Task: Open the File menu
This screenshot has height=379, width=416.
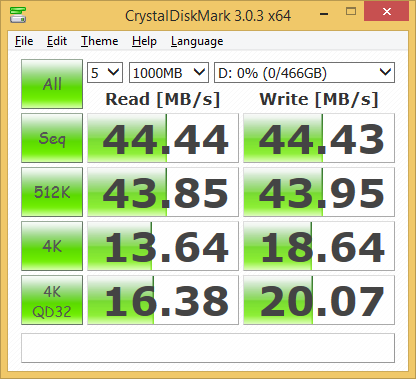Action: (24, 41)
